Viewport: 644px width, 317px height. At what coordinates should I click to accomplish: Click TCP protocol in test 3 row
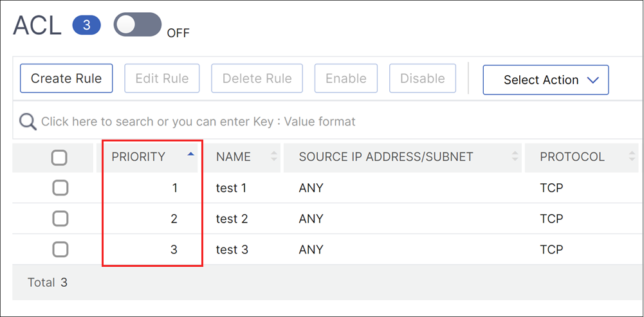pyautogui.click(x=551, y=249)
